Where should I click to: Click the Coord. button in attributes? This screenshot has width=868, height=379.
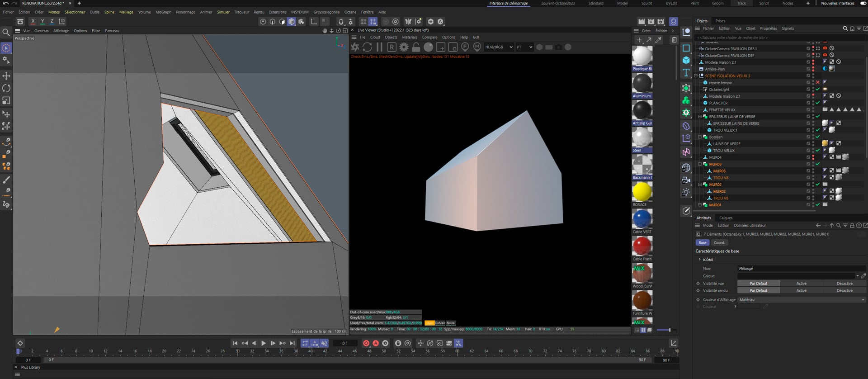coord(719,242)
